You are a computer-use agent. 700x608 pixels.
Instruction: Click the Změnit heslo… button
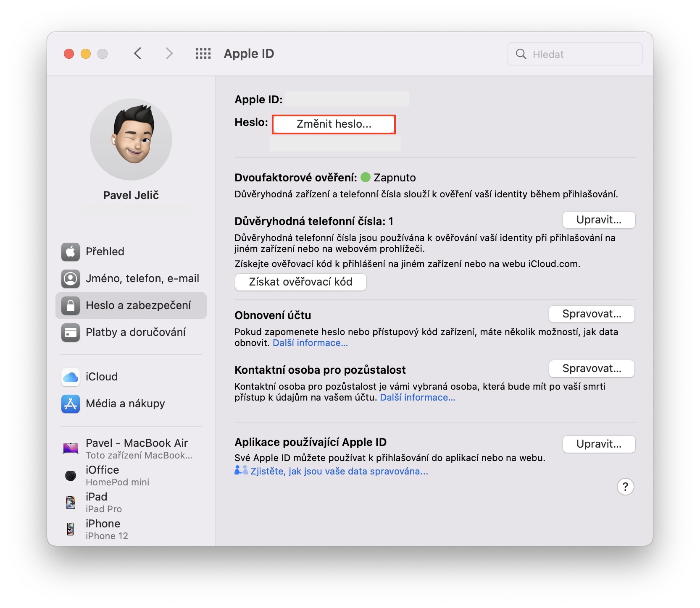pos(334,124)
